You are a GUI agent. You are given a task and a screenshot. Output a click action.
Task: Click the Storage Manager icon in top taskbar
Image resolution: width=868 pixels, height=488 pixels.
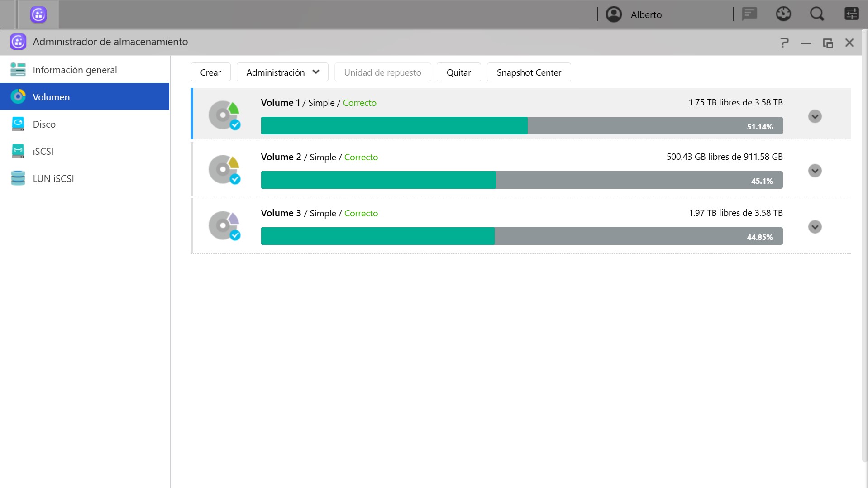[x=38, y=14]
